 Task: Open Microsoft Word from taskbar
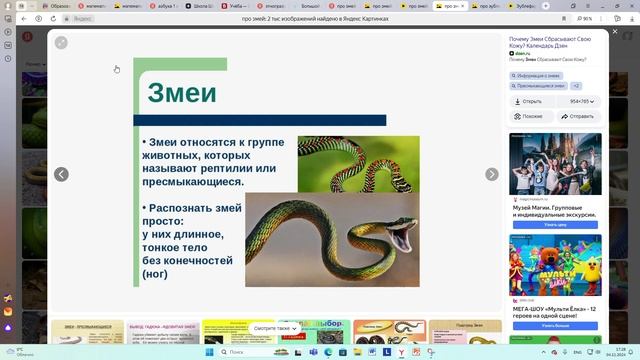pos(372,352)
